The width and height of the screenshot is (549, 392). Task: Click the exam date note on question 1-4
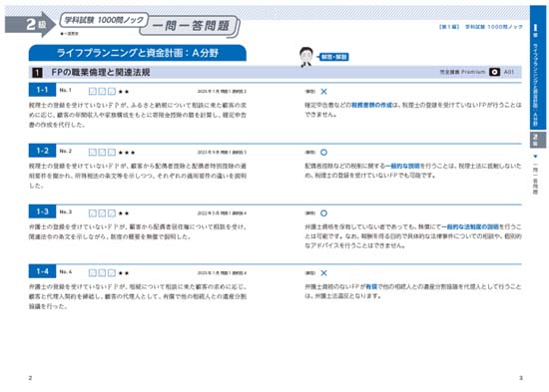click(222, 273)
